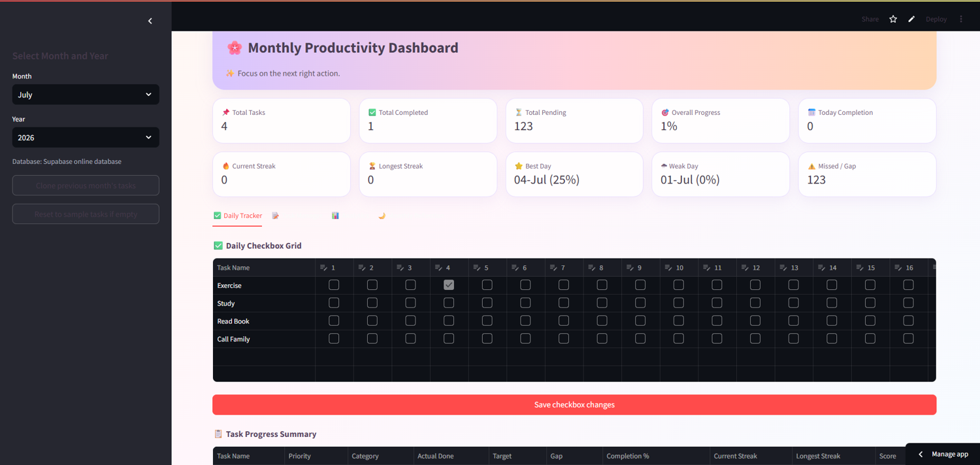980x465 pixels.
Task: Click the editable icon in day 12 column header
Action: click(x=745, y=268)
